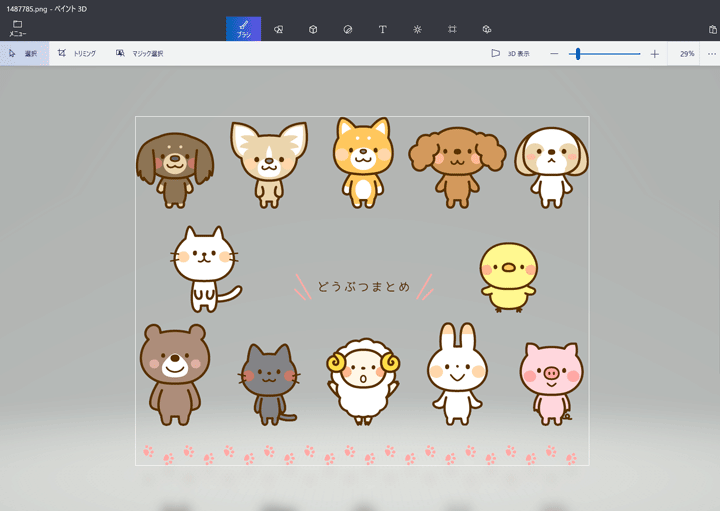Click the どうぶつまとめ text on canvas
720x511 pixels.
(363, 286)
